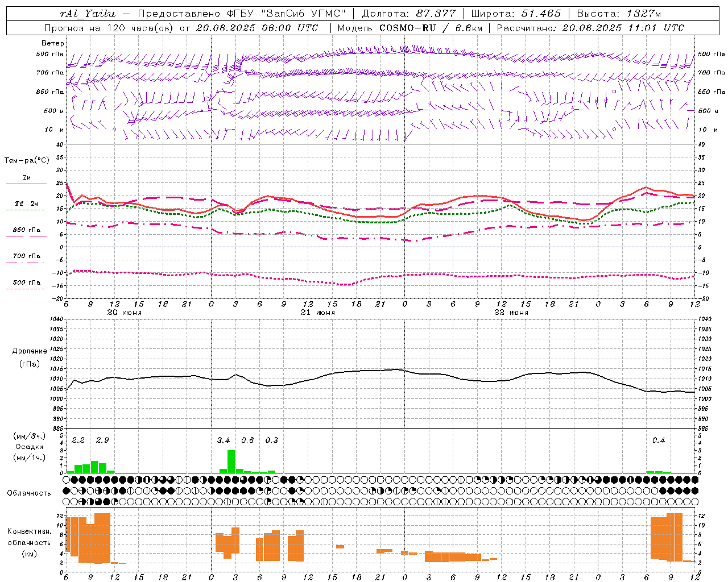Image resolution: width=728 pixels, height=582 pixels.
Task: Click the (мм/1ч.) precipitation unit label
Action: [x=30, y=458]
